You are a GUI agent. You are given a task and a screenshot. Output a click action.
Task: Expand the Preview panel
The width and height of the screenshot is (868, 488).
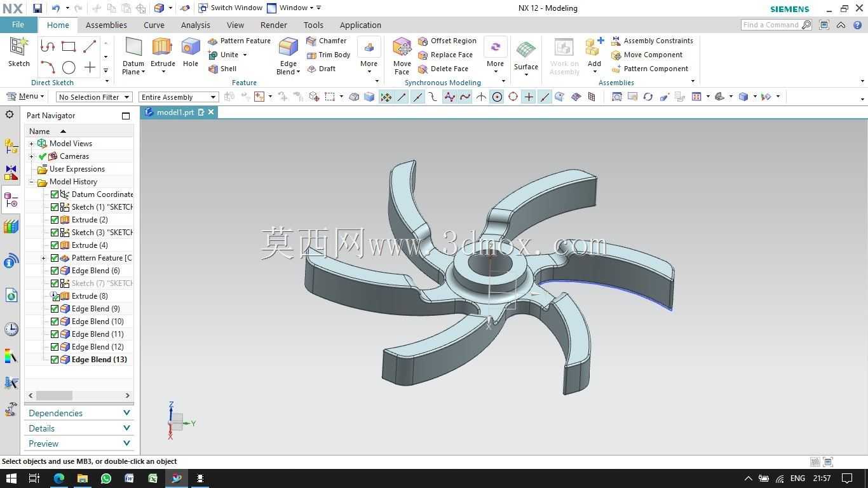pos(79,444)
